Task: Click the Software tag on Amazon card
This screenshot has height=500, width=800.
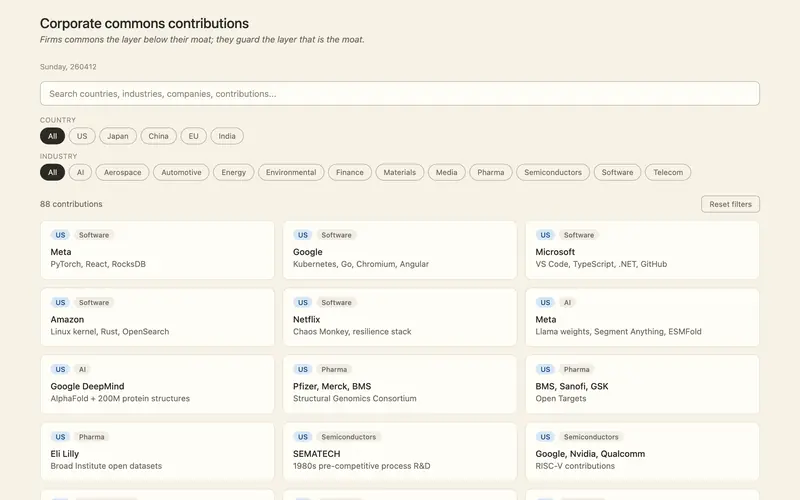Action: [x=94, y=303]
